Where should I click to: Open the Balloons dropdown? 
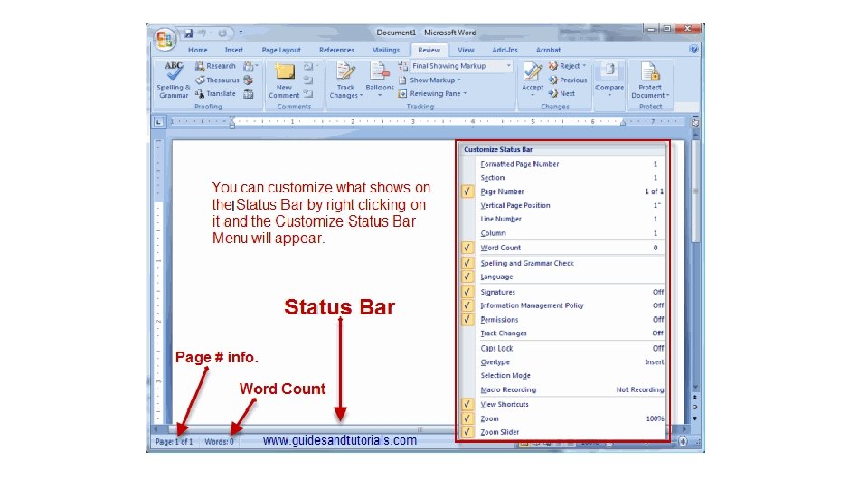[x=380, y=80]
